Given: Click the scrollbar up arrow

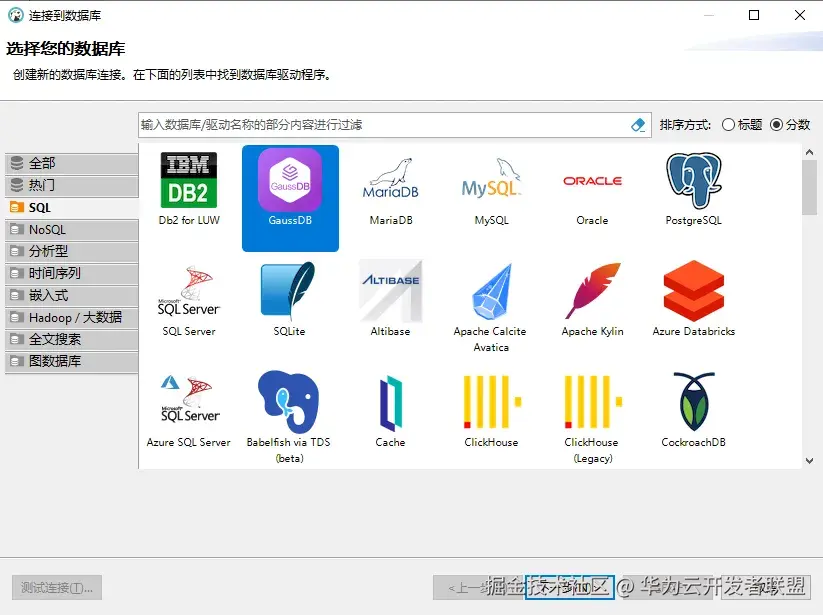Looking at the screenshot, I should point(809,152).
